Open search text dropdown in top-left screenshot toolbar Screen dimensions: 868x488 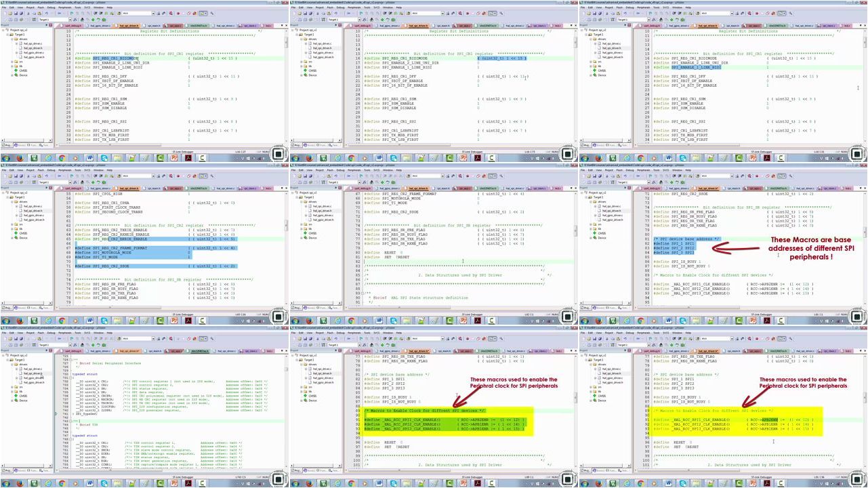pos(153,14)
